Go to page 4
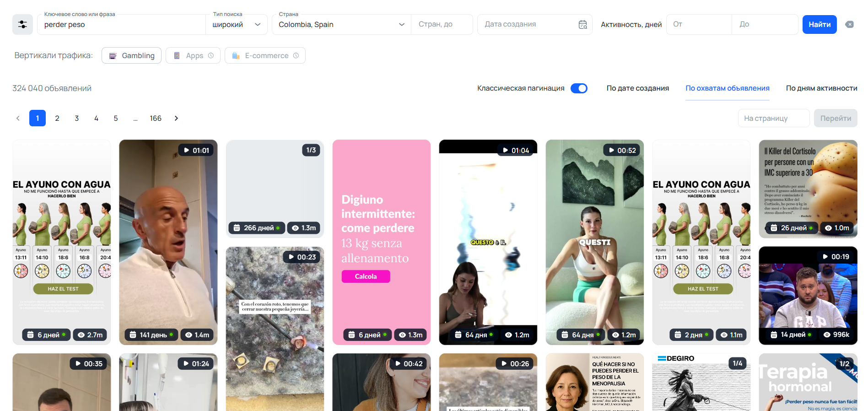 (96, 118)
